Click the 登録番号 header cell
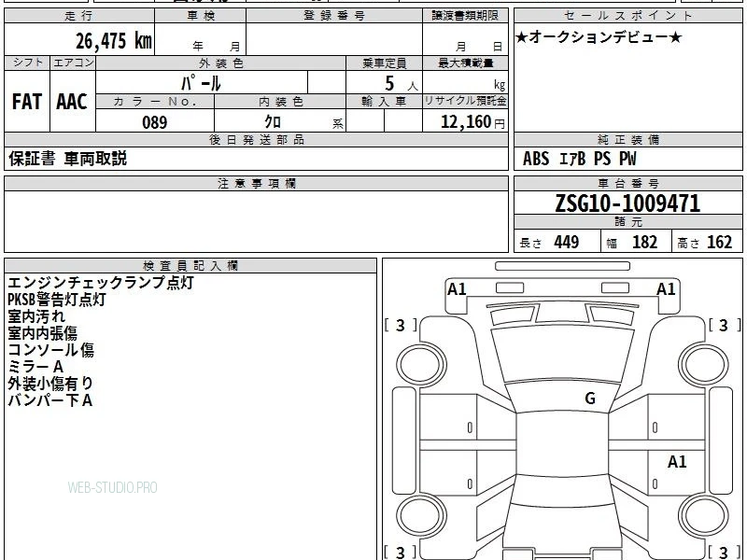This screenshot has width=747, height=560. coord(334,16)
